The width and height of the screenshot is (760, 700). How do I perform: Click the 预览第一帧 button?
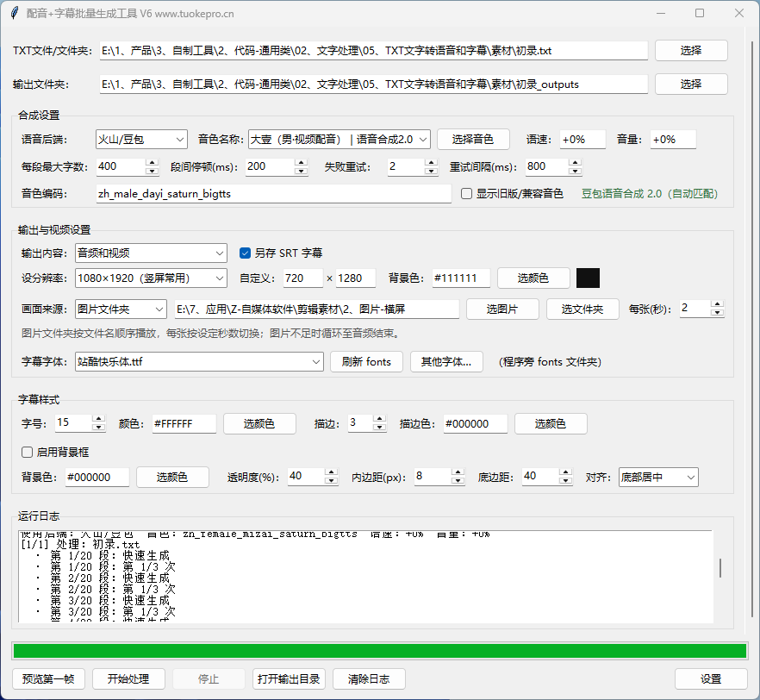point(48,679)
